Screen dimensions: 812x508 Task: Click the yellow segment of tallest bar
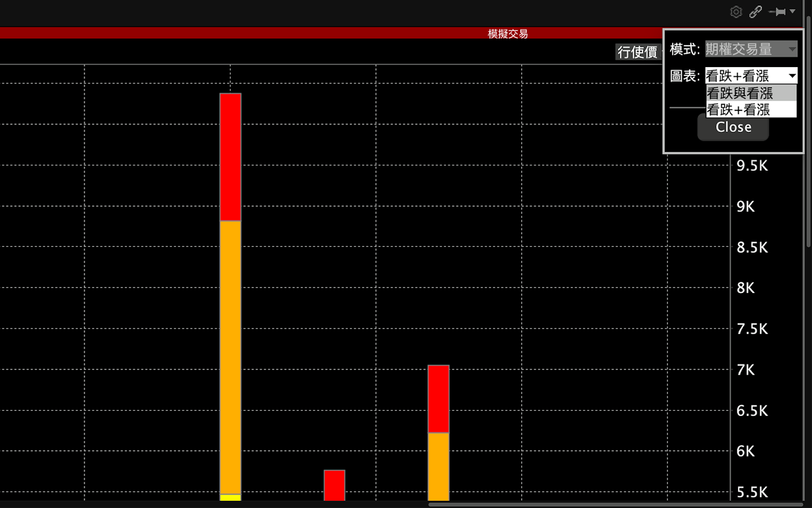(230, 497)
